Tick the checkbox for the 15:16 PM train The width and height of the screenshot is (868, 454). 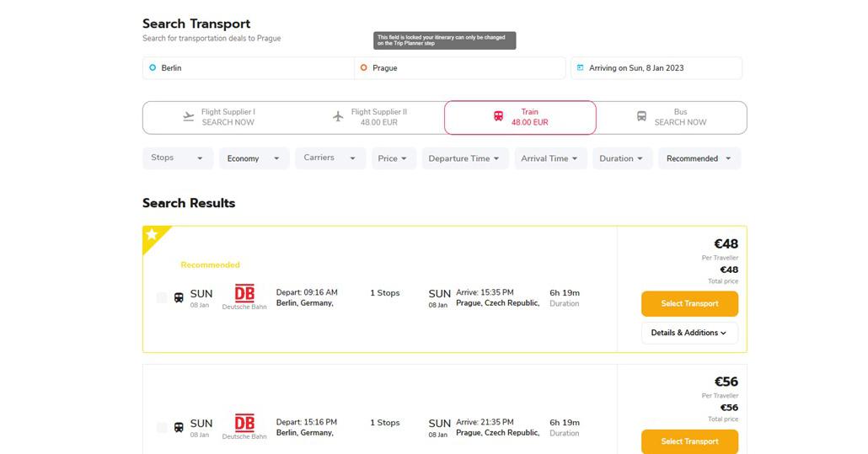(x=162, y=427)
